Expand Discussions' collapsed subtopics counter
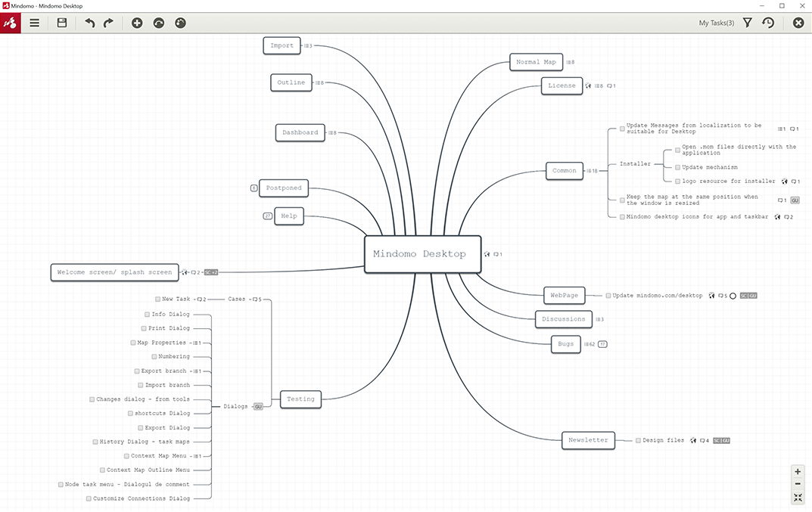Image resolution: width=812 pixels, height=512 pixels. 599,319
